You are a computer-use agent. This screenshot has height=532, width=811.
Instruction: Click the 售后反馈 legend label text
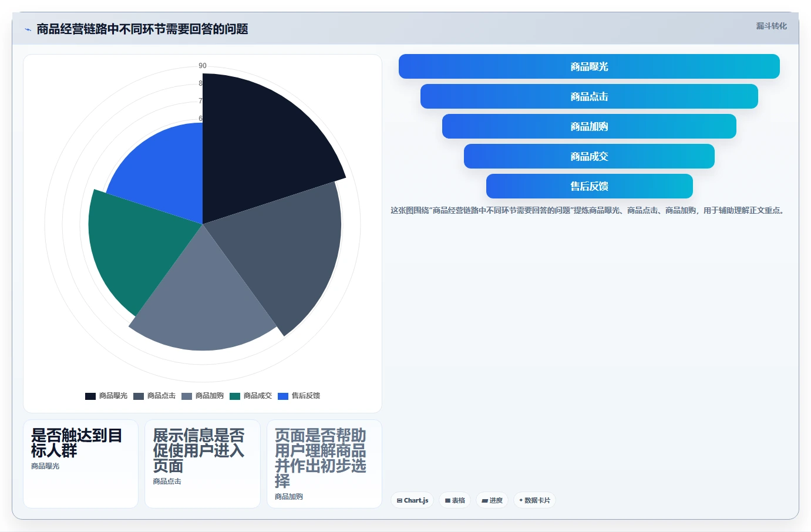click(306, 396)
